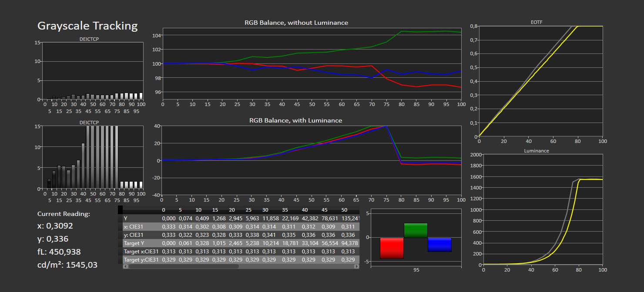Viewport: 644px width, 292px height.
Task: Click the Target Y cell 2,465
Action: coord(235,243)
